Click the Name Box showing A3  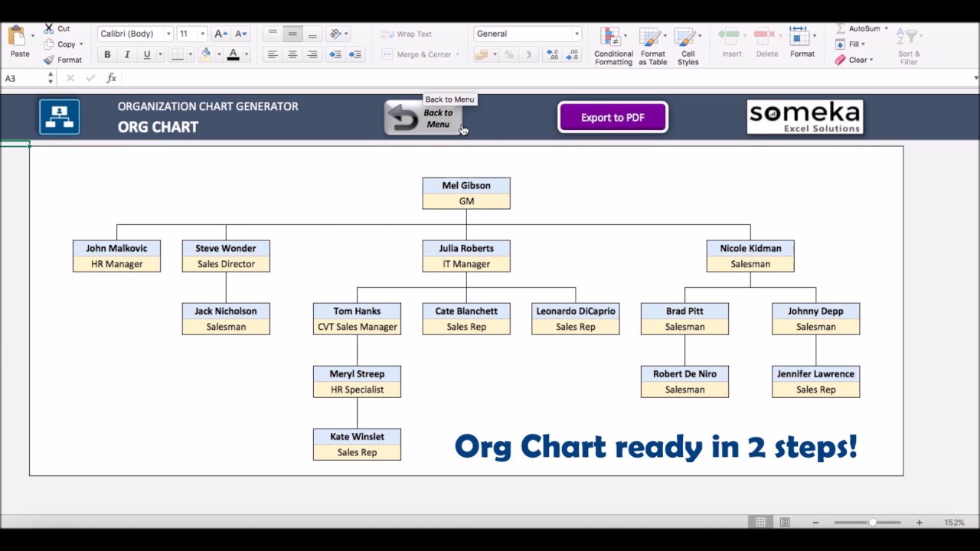pos(23,77)
